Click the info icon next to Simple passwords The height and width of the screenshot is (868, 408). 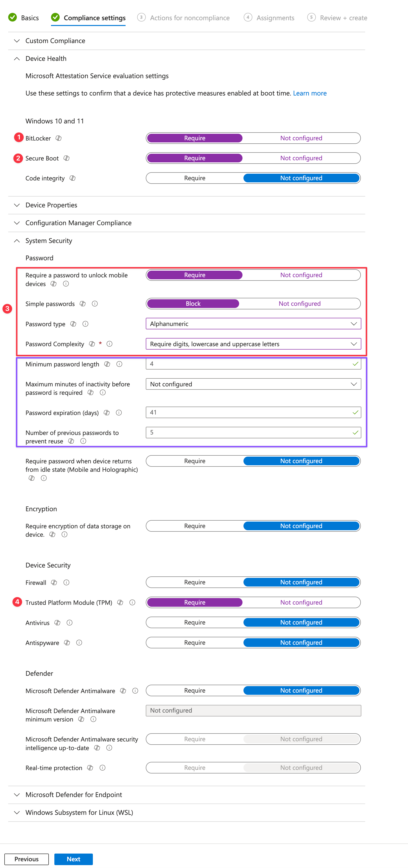coord(95,304)
